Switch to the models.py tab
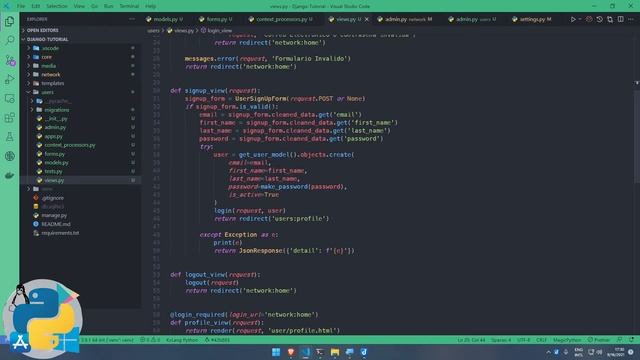Image resolution: width=640 pixels, height=360 pixels. click(164, 19)
